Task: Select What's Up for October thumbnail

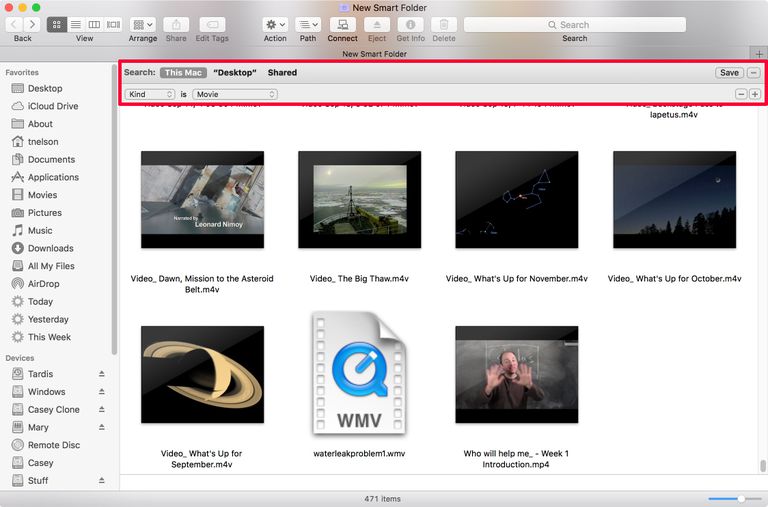Action: pos(674,199)
